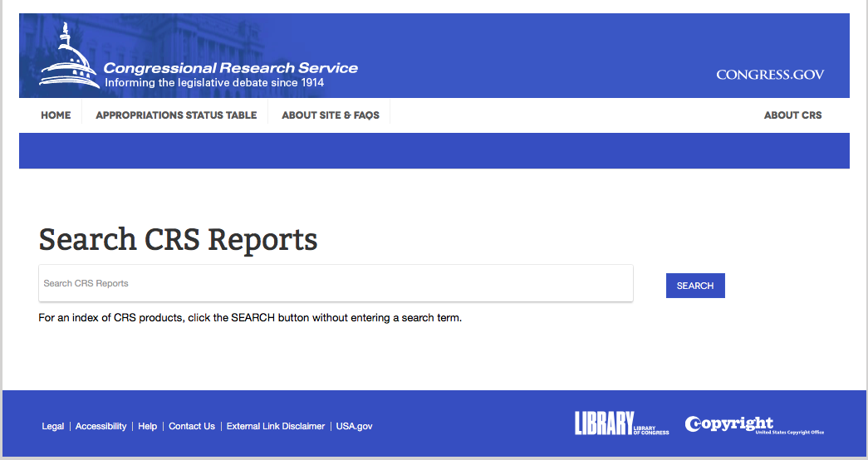Image resolution: width=868 pixels, height=460 pixels.
Task: Click the 'Search CRS Reports' page heading
Action: coord(178,239)
